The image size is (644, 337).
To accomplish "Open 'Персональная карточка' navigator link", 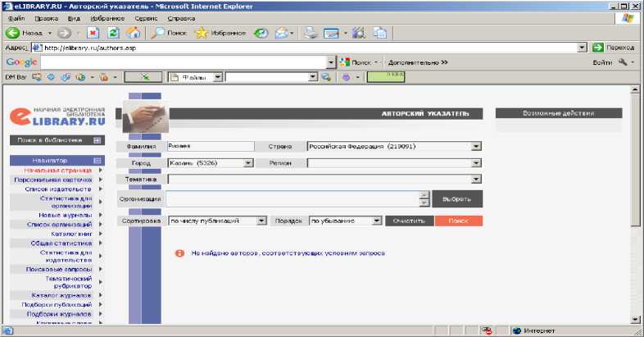I will click(53, 180).
